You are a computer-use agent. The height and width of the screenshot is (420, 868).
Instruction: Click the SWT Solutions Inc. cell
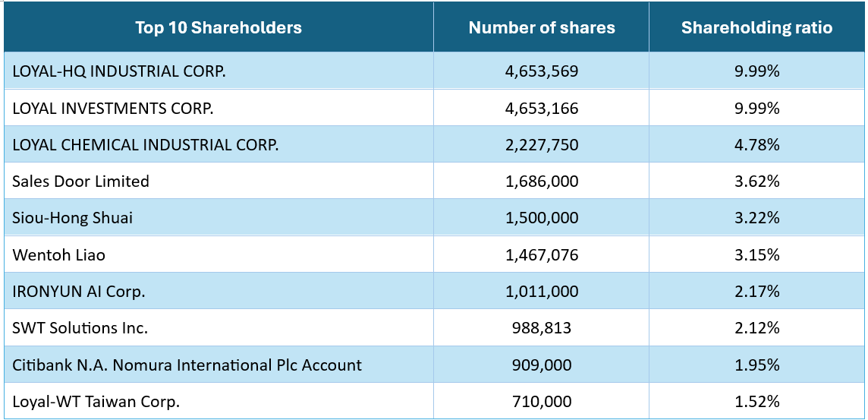pyautogui.click(x=80, y=328)
